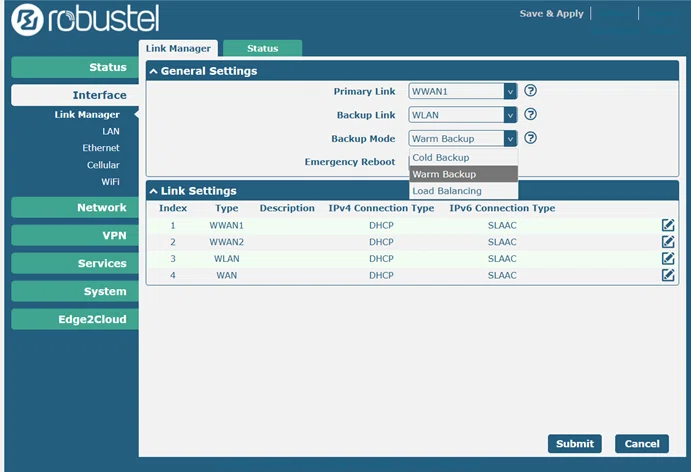Image resolution: width=691 pixels, height=472 pixels.
Task: Edit the WWAN2 link entry
Action: [668, 242]
